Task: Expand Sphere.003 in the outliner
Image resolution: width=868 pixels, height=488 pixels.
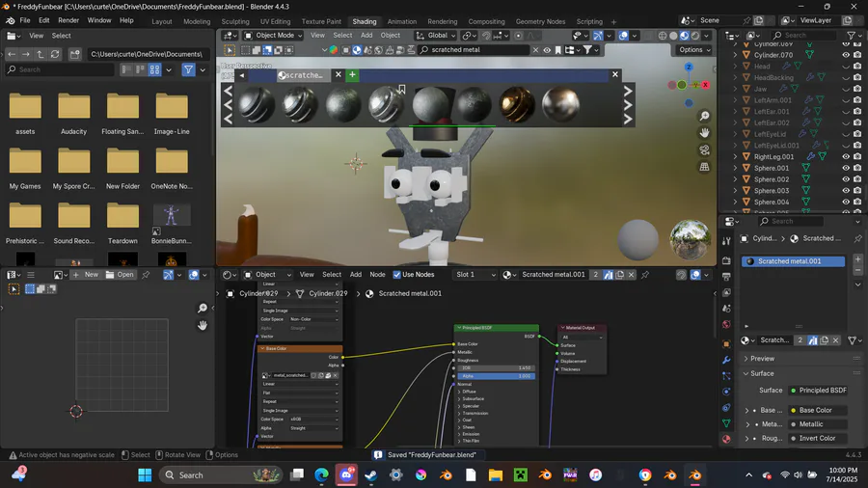Action: (735, 190)
